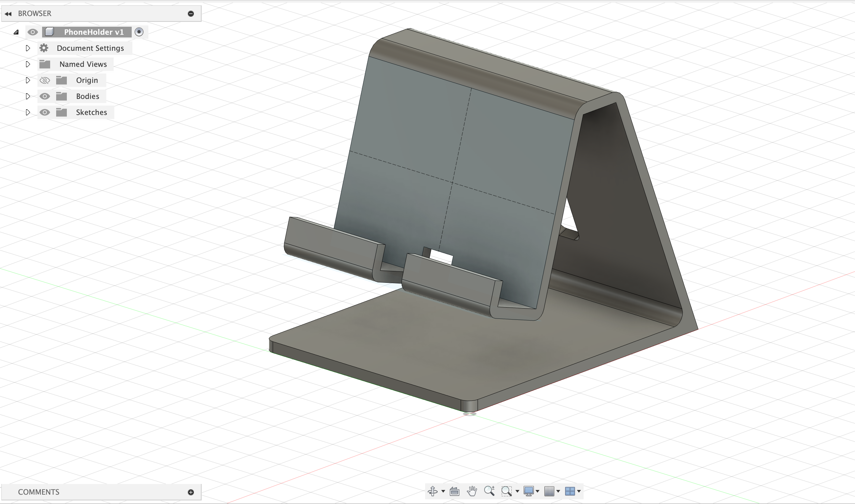Collapse the Browser panel with double-arrow

[x=8, y=14]
